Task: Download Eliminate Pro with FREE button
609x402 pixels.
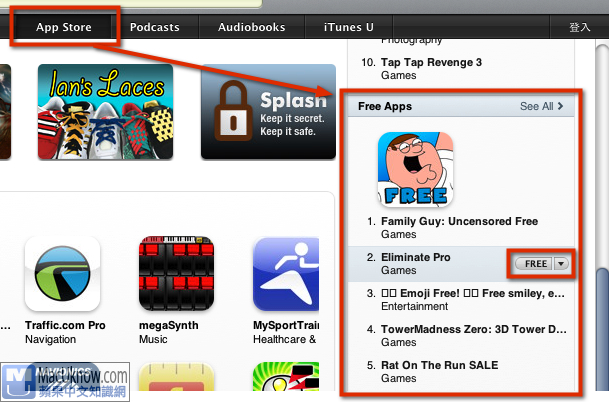Action: [x=534, y=264]
